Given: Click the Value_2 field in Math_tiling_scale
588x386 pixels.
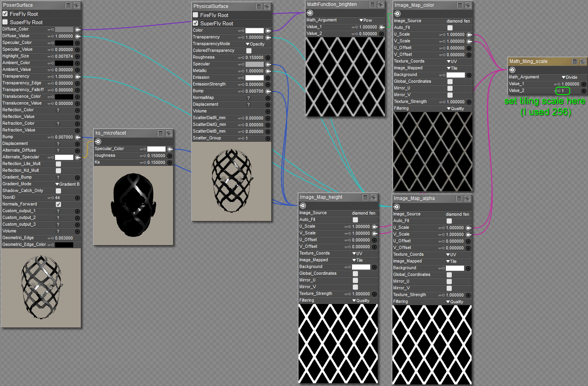Looking at the screenshot, I should [x=563, y=91].
